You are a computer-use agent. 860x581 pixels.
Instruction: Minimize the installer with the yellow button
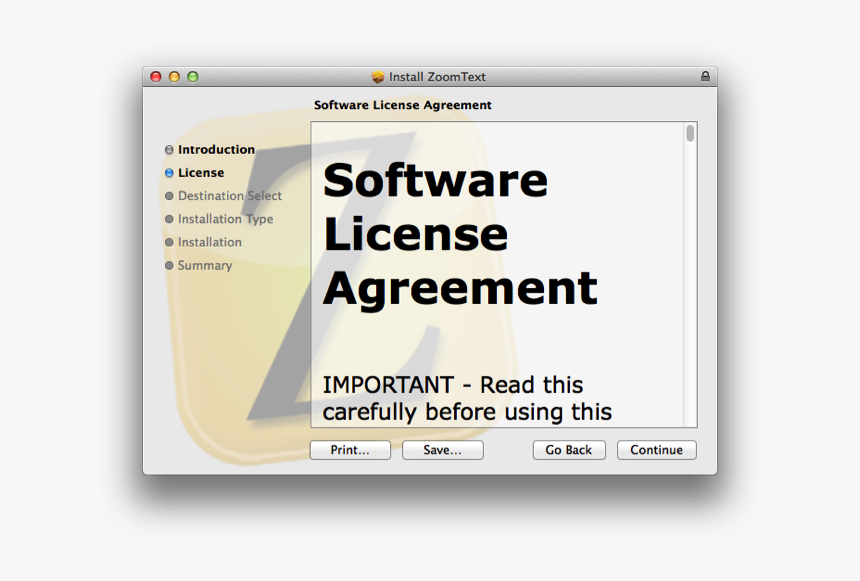click(x=174, y=77)
